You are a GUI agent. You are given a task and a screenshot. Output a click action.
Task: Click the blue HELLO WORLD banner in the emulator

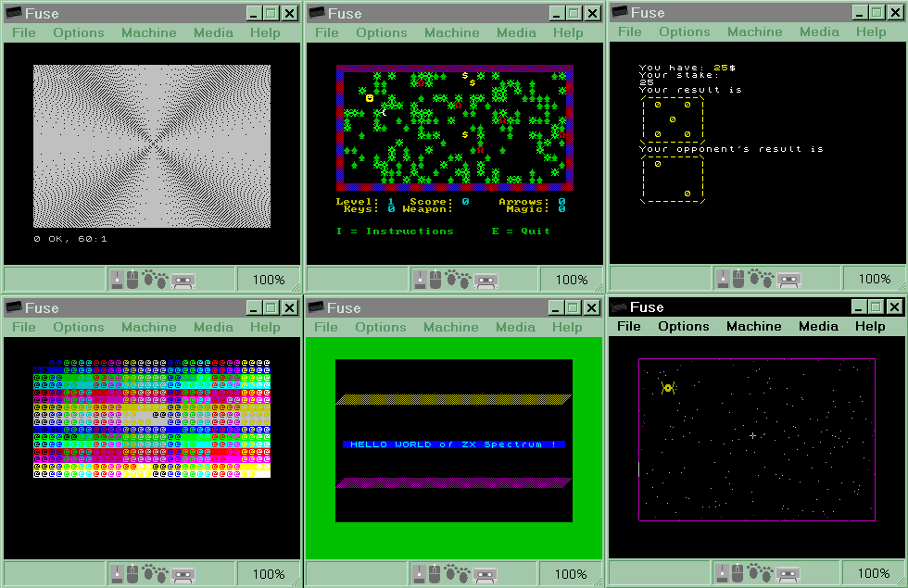[453, 444]
